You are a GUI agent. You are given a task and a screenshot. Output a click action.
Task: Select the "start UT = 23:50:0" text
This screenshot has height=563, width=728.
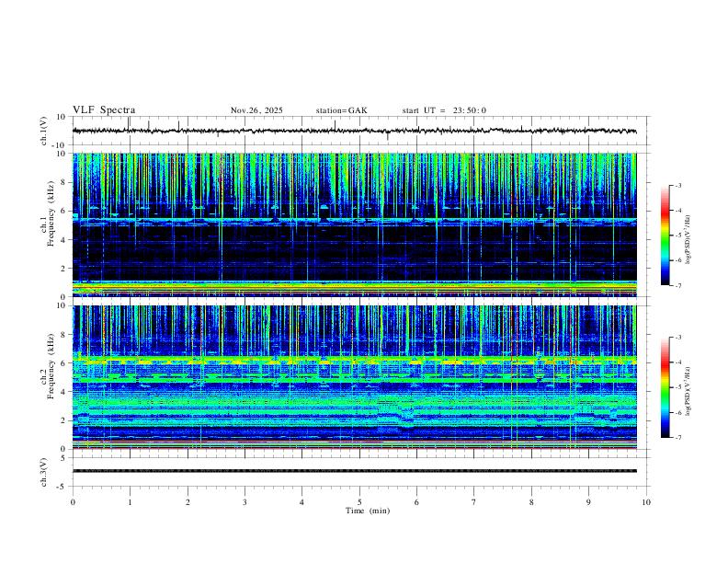click(444, 110)
